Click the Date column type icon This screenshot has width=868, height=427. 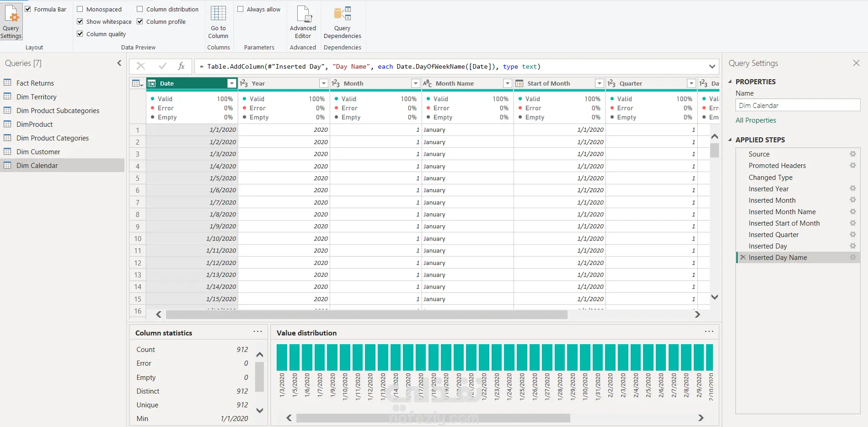152,83
